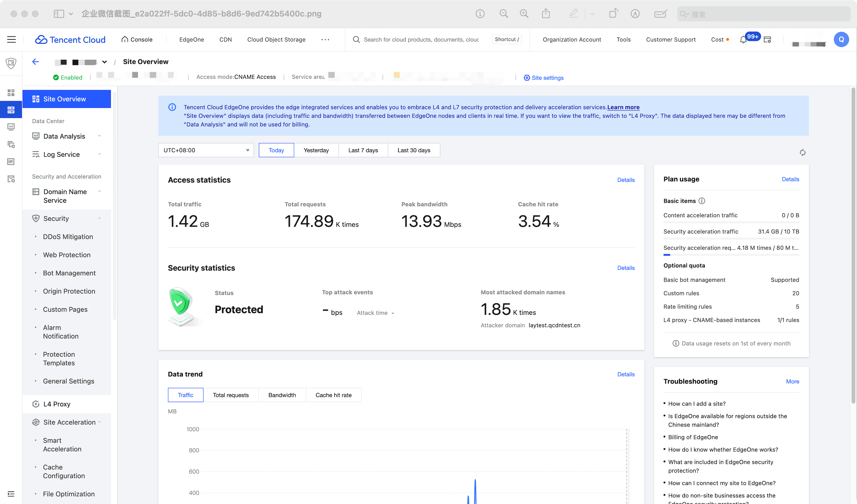Click the refresh data icon
Viewport: 857px width, 504px height.
coord(802,153)
